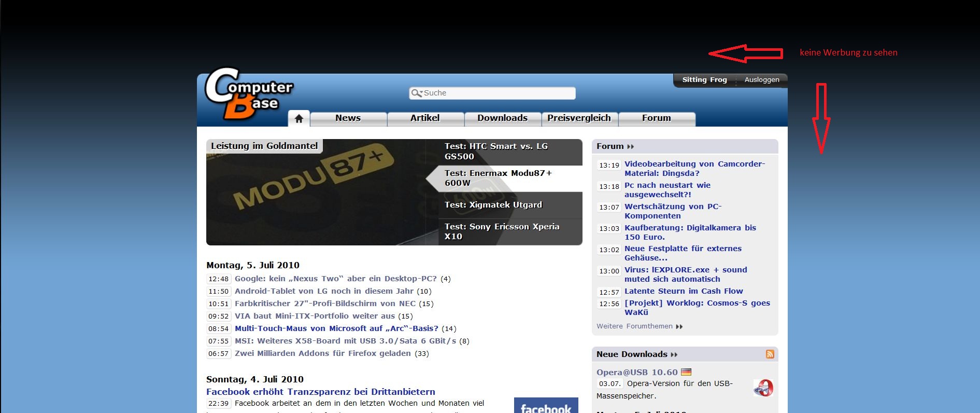Click the Sitting Frog username

704,80
